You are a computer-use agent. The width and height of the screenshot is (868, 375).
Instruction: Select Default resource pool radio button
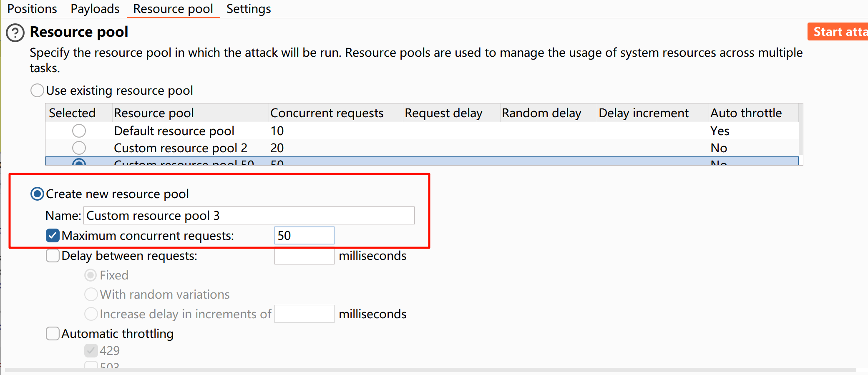79,131
